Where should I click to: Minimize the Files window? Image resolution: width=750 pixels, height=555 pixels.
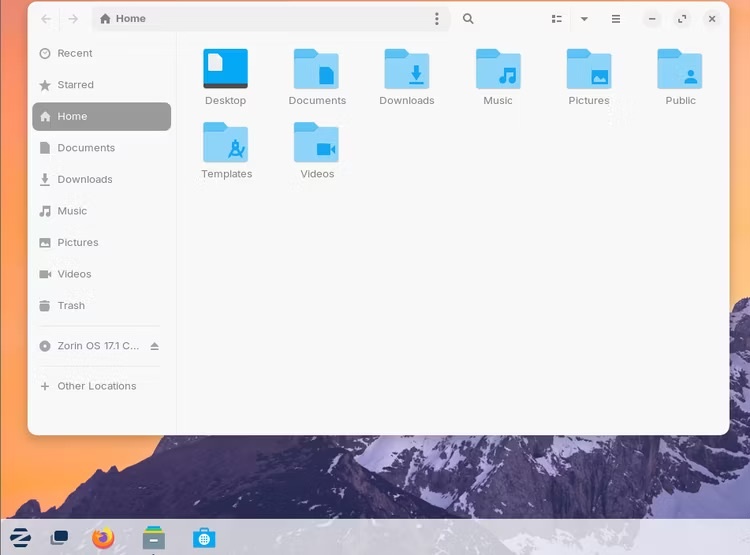(x=652, y=19)
